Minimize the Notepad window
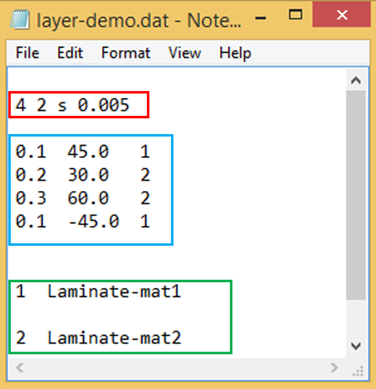The width and height of the screenshot is (376, 389). tap(261, 18)
